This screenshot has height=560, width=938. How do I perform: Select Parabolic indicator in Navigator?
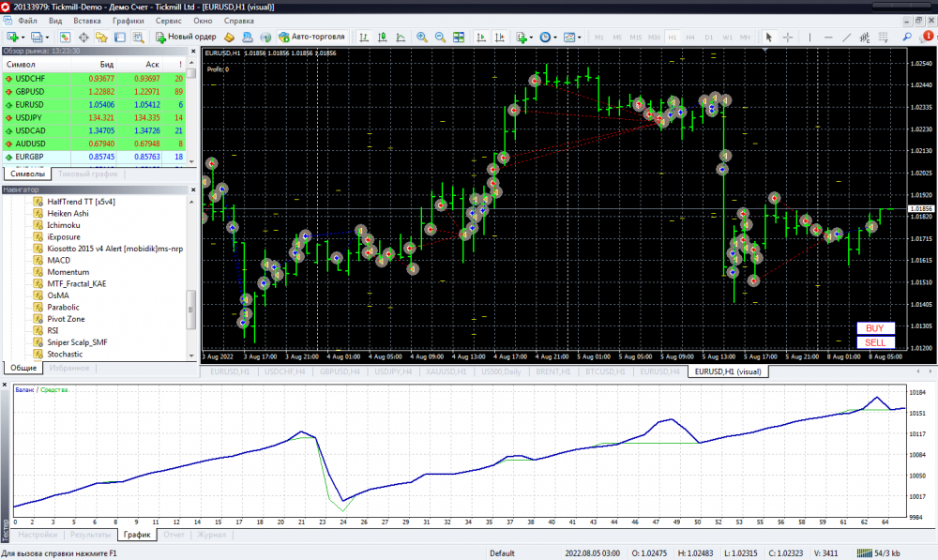[63, 307]
